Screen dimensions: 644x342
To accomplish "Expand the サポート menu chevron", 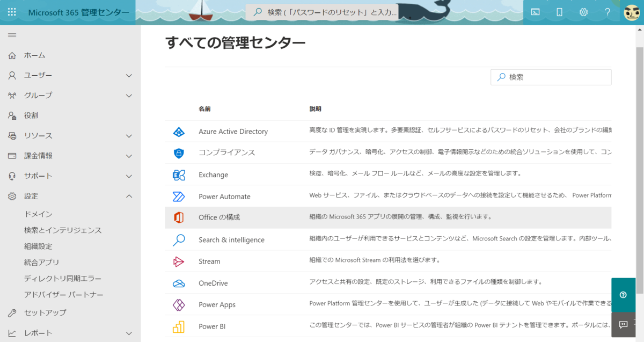I will pos(129,176).
